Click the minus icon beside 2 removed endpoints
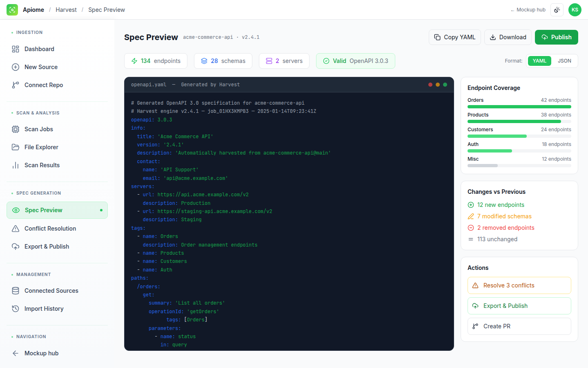This screenshot has width=588, height=368. click(471, 228)
